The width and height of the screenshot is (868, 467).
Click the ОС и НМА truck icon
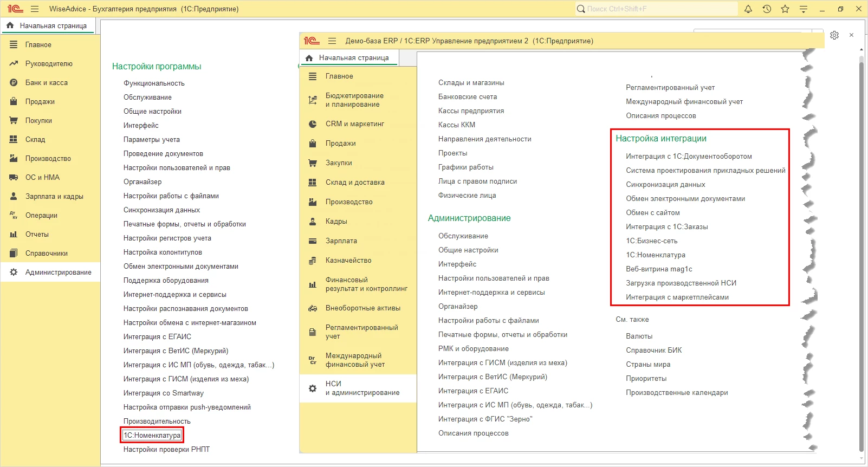click(x=14, y=178)
